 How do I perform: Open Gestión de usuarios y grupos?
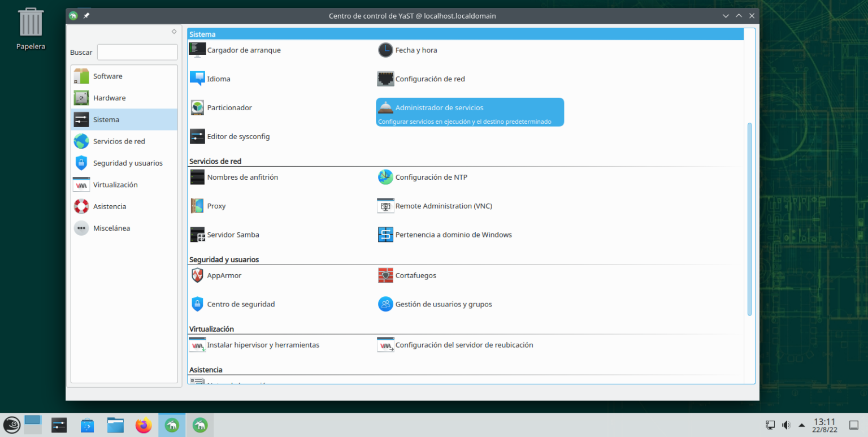(444, 304)
